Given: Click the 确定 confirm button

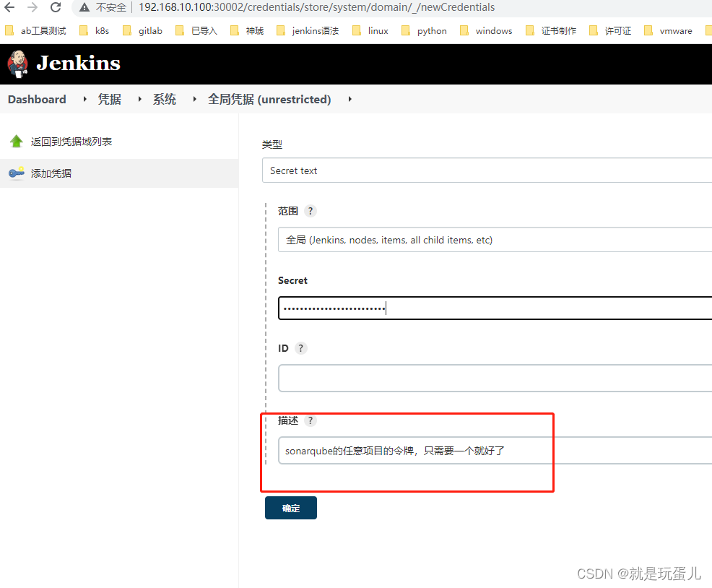Looking at the screenshot, I should tap(291, 508).
